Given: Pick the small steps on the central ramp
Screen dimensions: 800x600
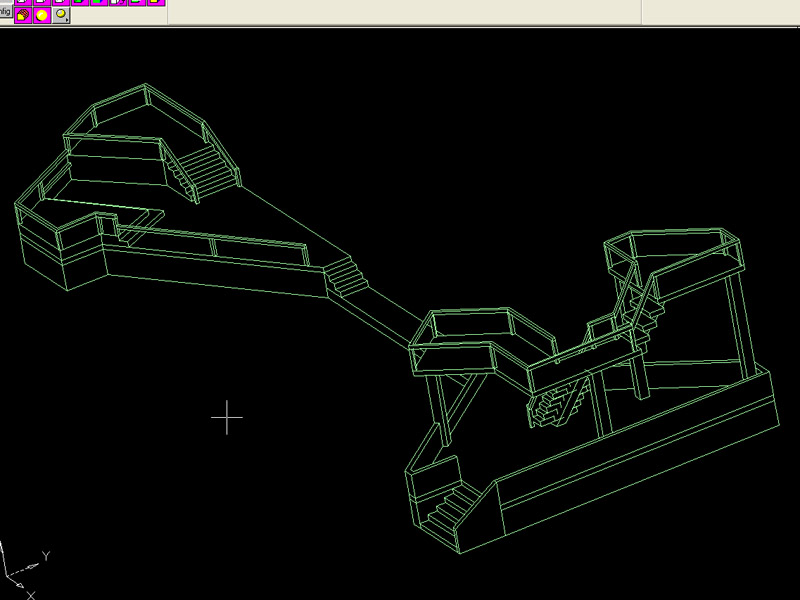Looking at the screenshot, I should coord(346,275).
